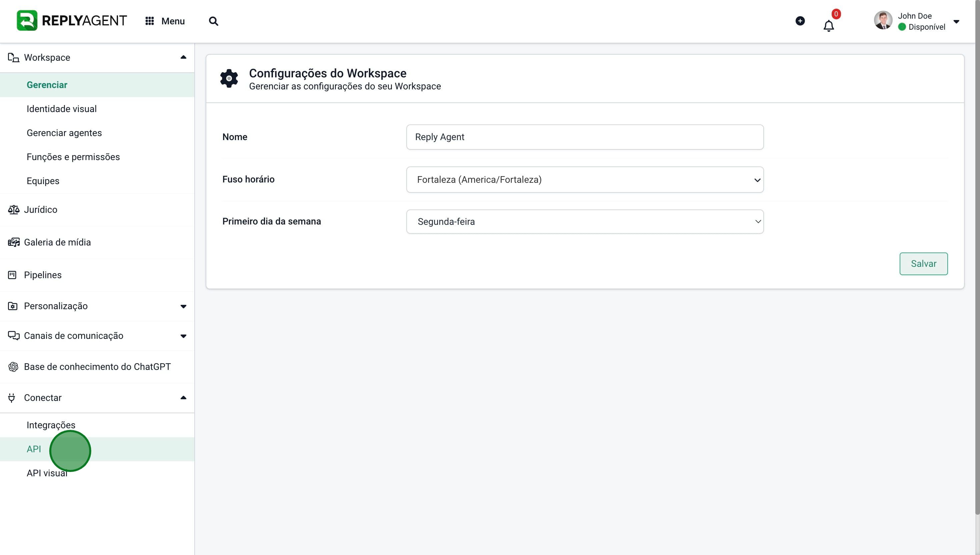This screenshot has width=980, height=555.
Task: Open API visual
Action: pyautogui.click(x=97, y=473)
